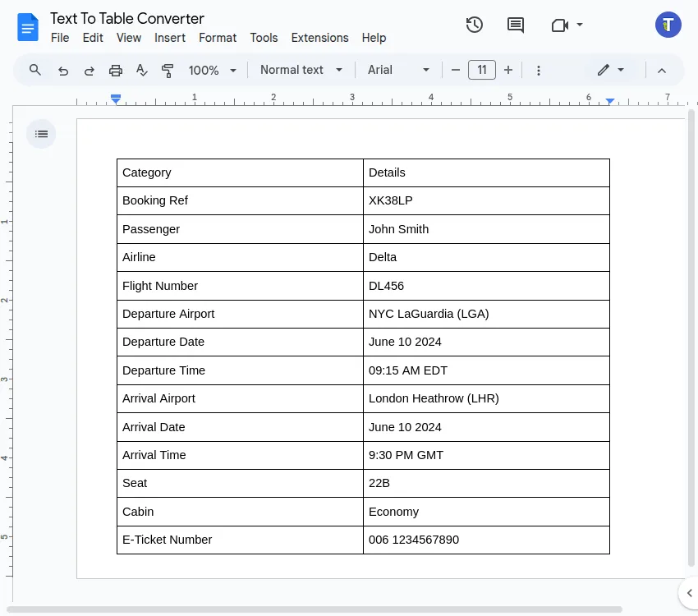
Task: Open the 100% zoom dropdown
Action: [213, 71]
